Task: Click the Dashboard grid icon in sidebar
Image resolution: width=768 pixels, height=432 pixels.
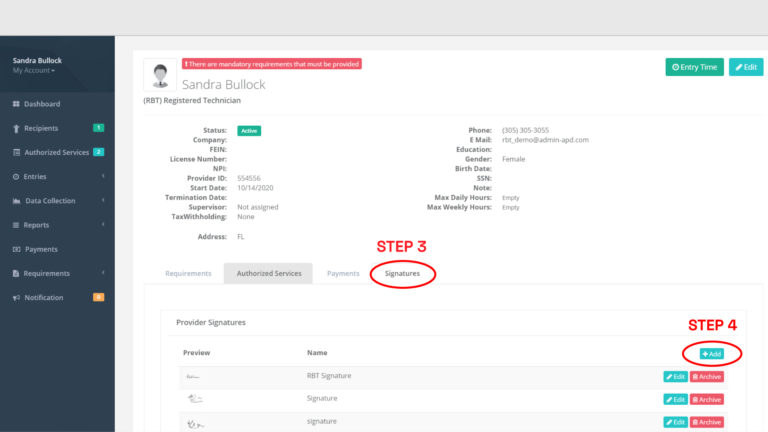Action: coord(16,104)
